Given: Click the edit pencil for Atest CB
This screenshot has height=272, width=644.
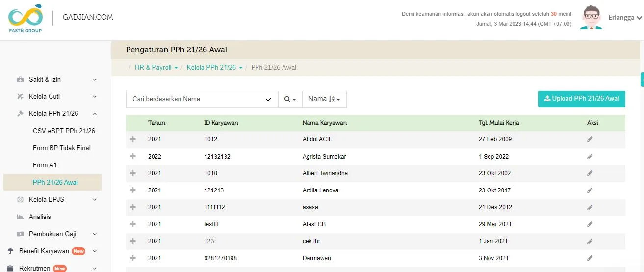Looking at the screenshot, I should click(590, 224).
